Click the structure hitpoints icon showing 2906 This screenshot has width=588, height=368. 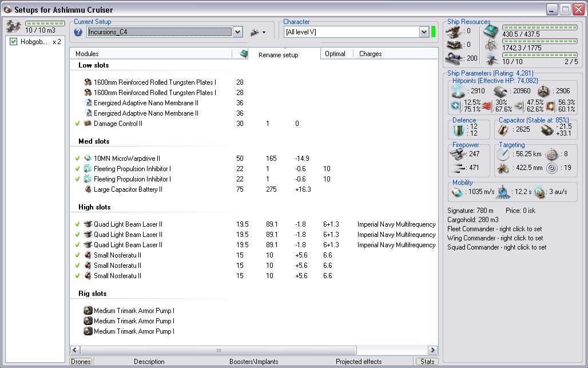point(543,91)
